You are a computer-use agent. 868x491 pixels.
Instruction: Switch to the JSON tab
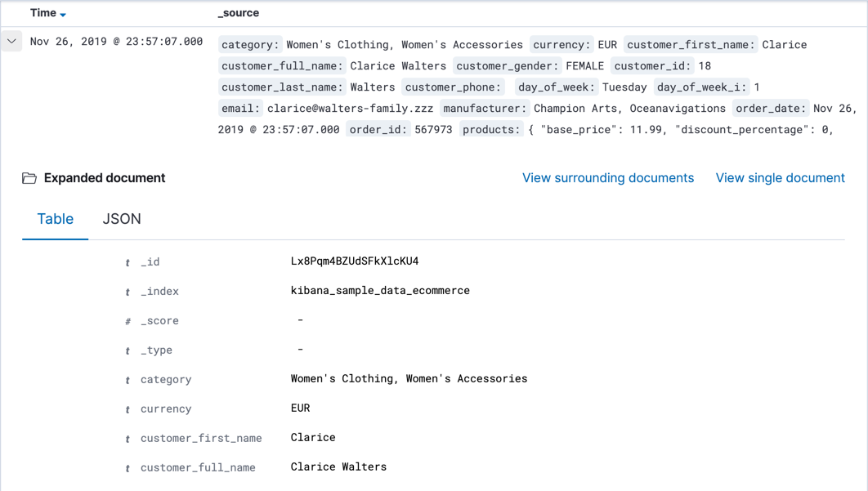click(122, 219)
